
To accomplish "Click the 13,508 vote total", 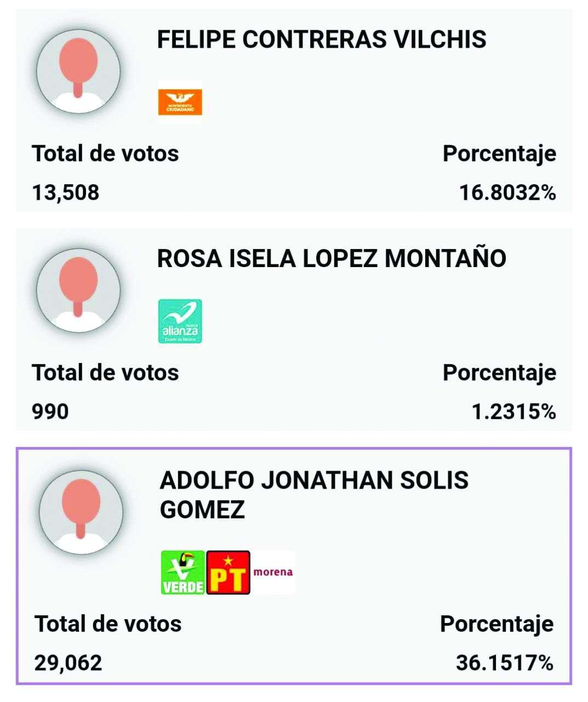I will pos(66,193).
